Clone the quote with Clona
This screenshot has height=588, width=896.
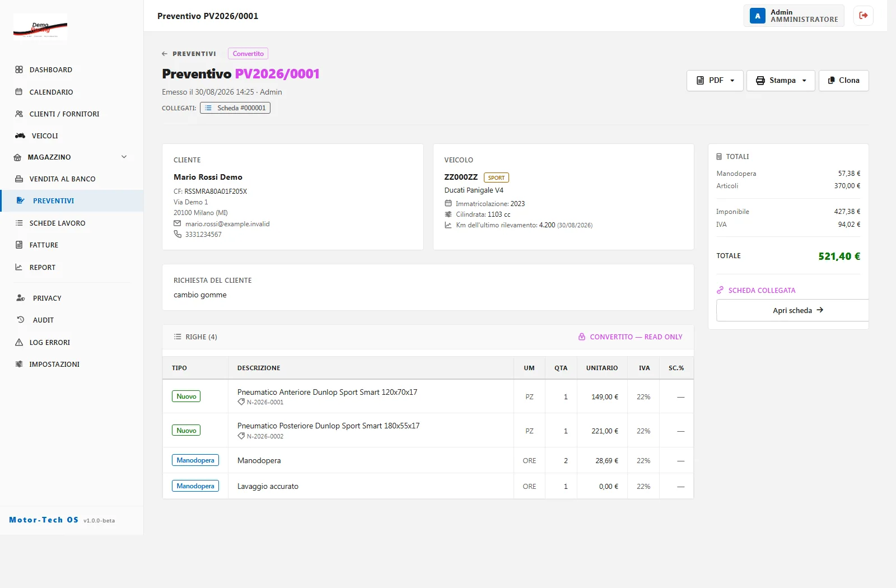pyautogui.click(x=844, y=80)
